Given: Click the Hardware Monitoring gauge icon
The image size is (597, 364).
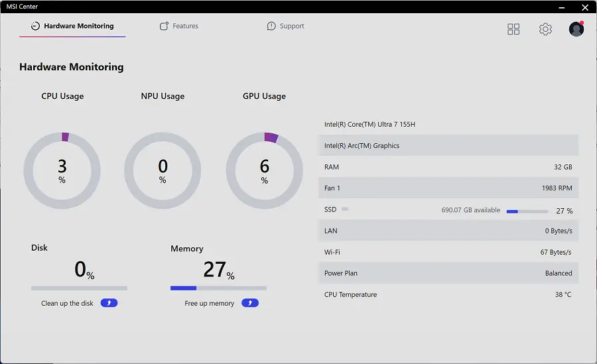Looking at the screenshot, I should point(35,26).
